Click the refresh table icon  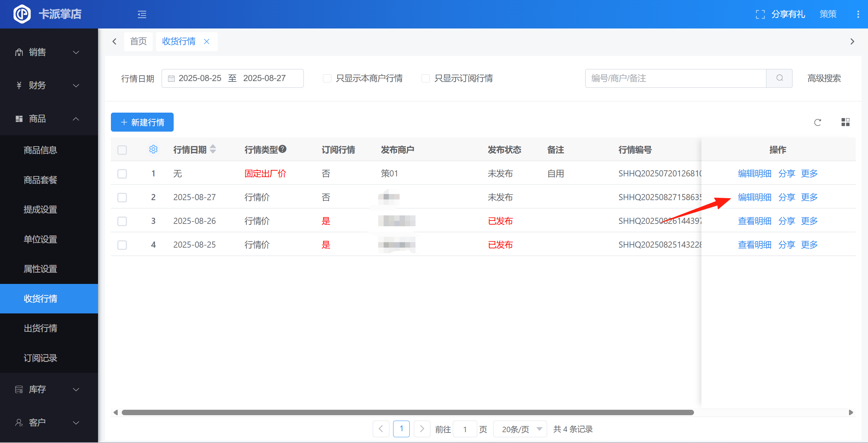coord(817,122)
